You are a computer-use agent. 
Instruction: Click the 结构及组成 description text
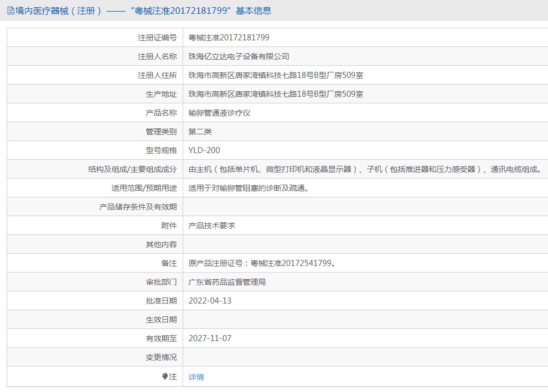click(365, 169)
